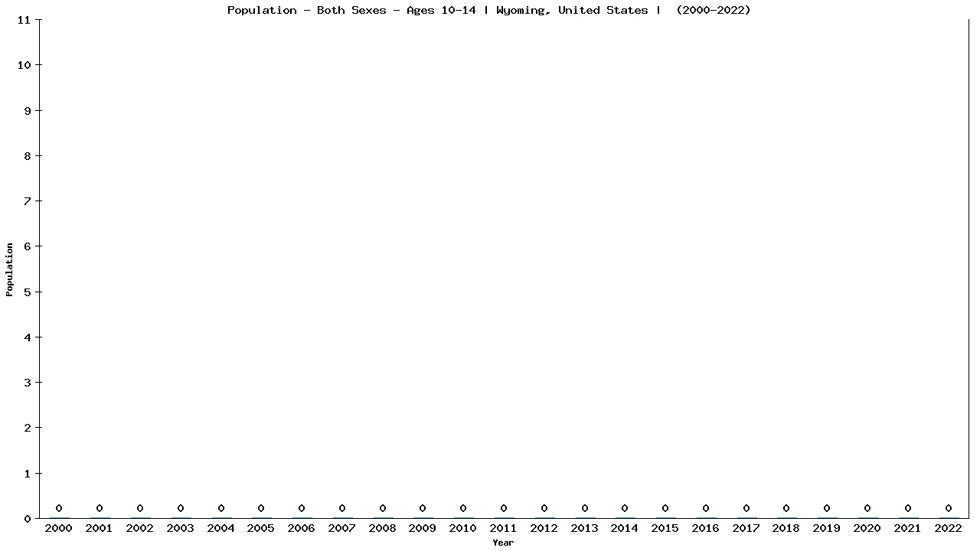980x551 pixels.
Task: Click the y-axis origin tick label 0
Action: 28,519
